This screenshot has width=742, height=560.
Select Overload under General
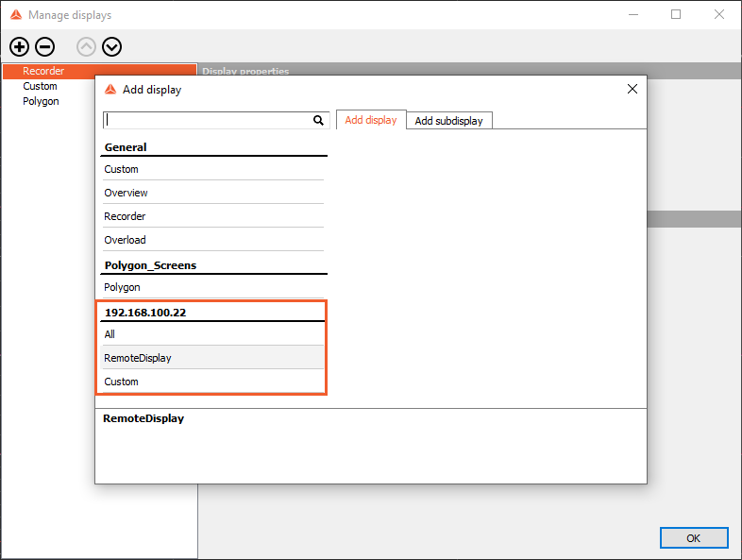pyautogui.click(x=213, y=240)
